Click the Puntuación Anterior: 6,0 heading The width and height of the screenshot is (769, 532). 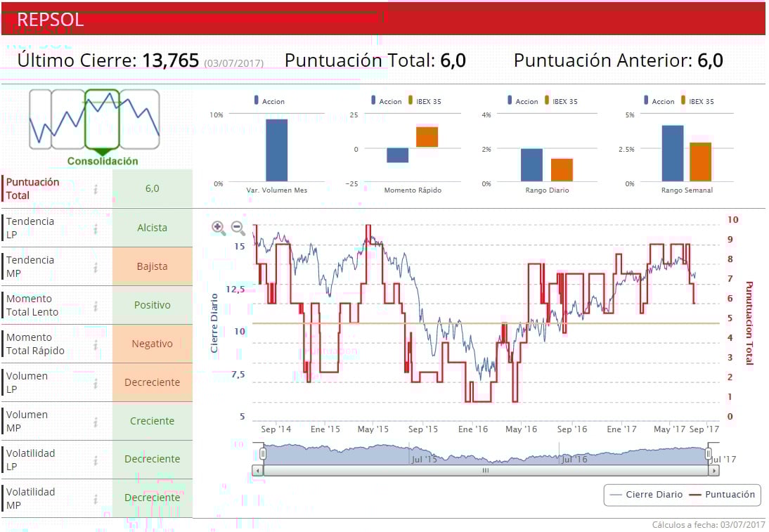tap(619, 61)
